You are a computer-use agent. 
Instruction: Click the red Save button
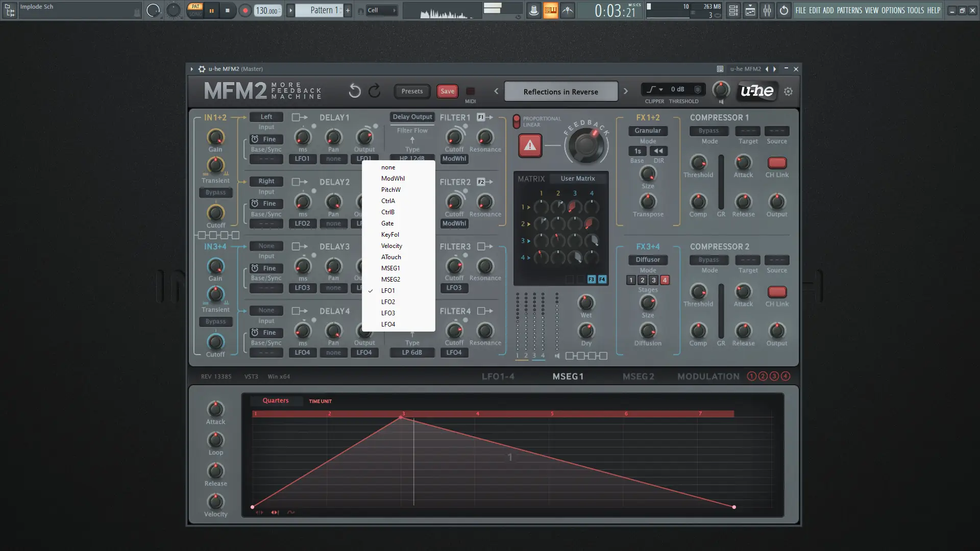click(447, 91)
